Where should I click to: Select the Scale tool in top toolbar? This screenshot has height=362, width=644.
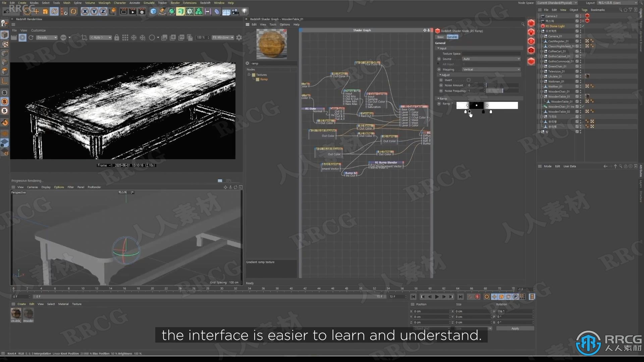45,12
